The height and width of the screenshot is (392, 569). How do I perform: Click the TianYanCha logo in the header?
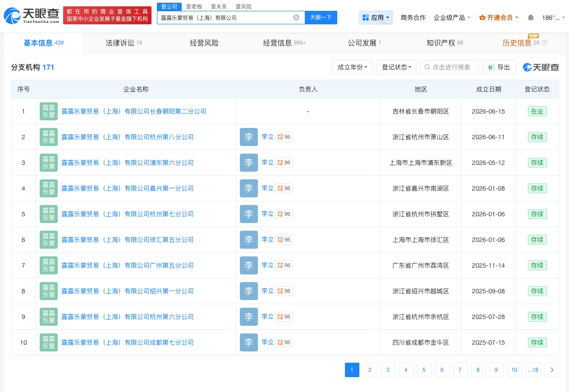point(32,16)
